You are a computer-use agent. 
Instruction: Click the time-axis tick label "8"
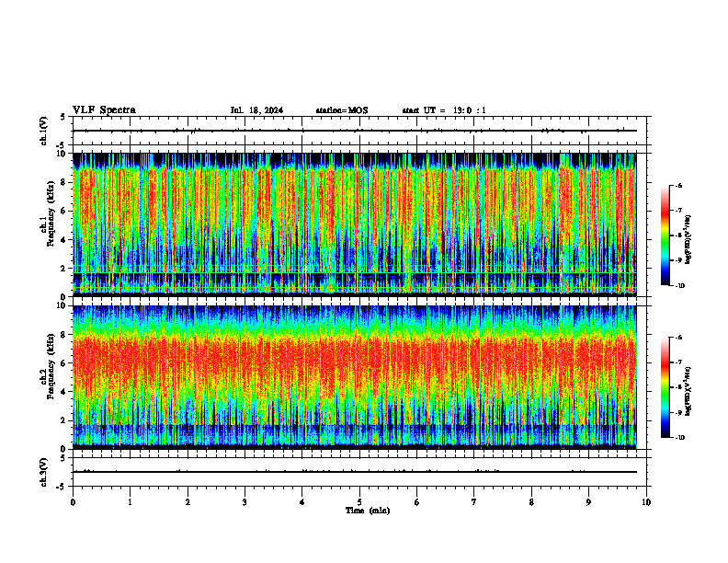pyautogui.click(x=531, y=502)
